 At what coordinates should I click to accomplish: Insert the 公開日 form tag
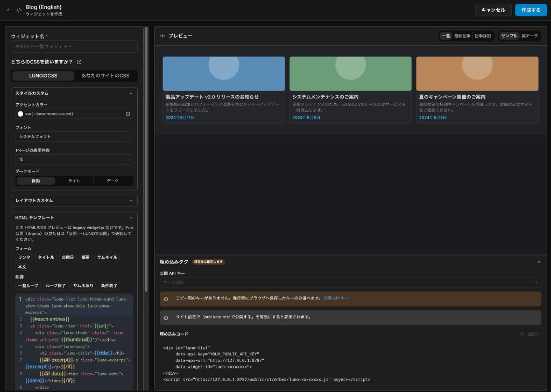(67, 258)
